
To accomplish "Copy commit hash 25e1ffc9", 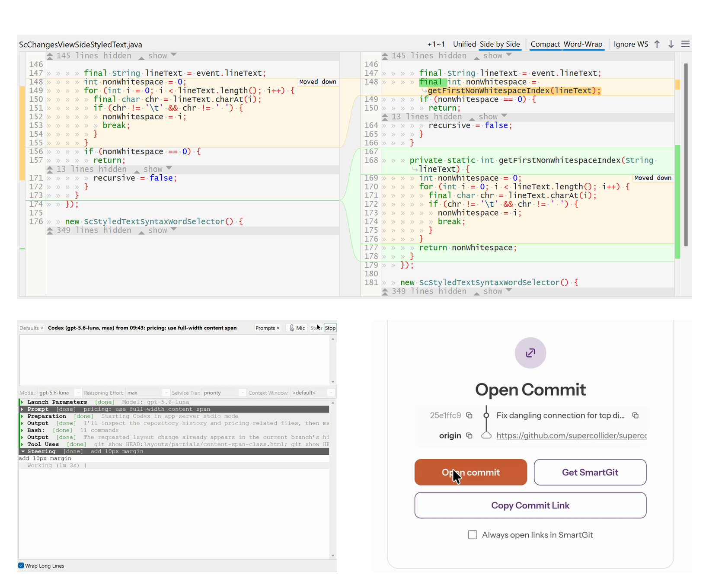I will pyautogui.click(x=469, y=415).
